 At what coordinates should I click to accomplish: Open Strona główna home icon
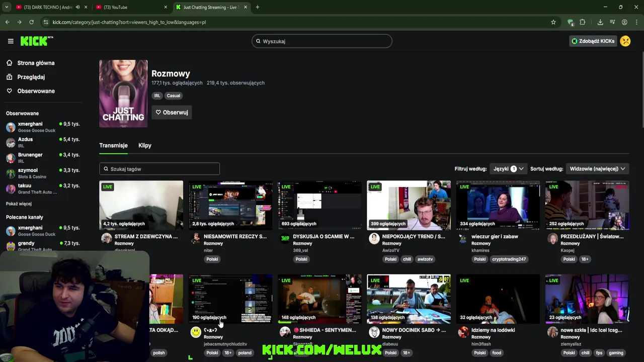click(x=9, y=63)
